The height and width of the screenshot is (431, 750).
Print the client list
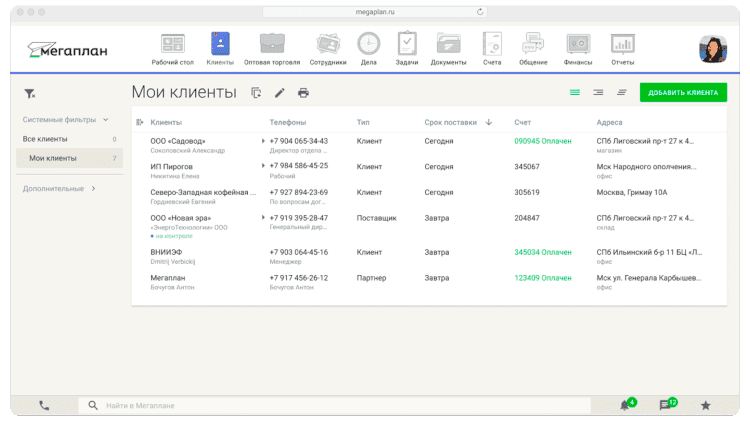pyautogui.click(x=304, y=93)
